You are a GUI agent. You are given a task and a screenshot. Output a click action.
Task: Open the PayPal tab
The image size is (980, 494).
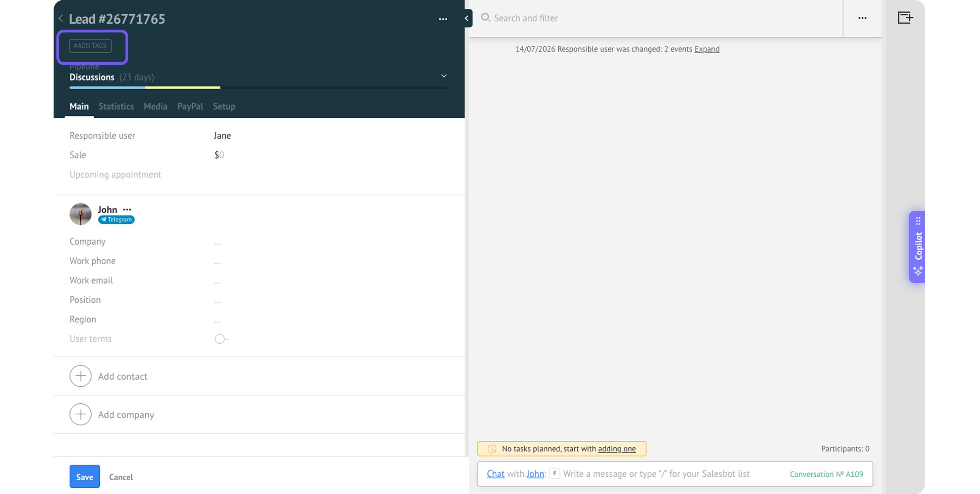click(x=190, y=106)
